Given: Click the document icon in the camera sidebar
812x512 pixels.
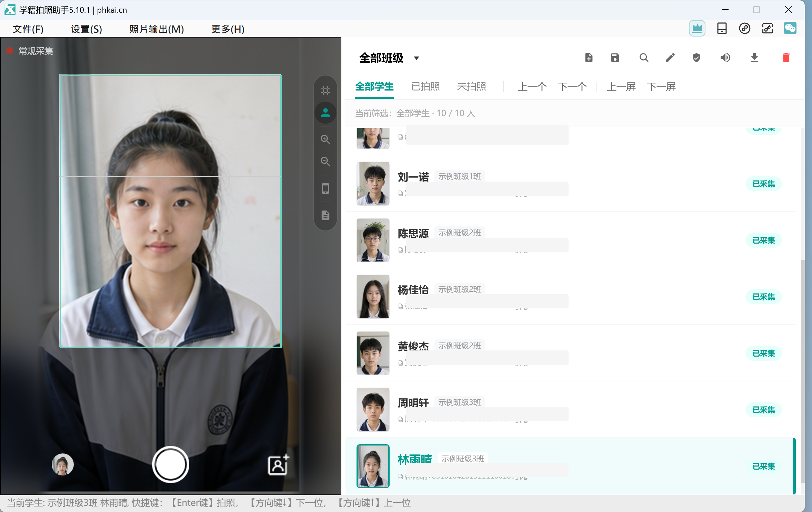Looking at the screenshot, I should tap(325, 215).
